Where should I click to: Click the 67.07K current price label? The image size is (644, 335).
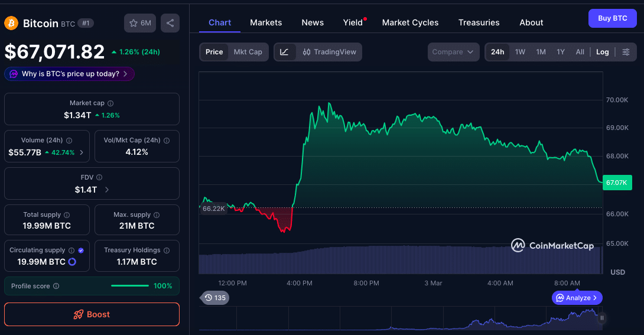(x=617, y=183)
